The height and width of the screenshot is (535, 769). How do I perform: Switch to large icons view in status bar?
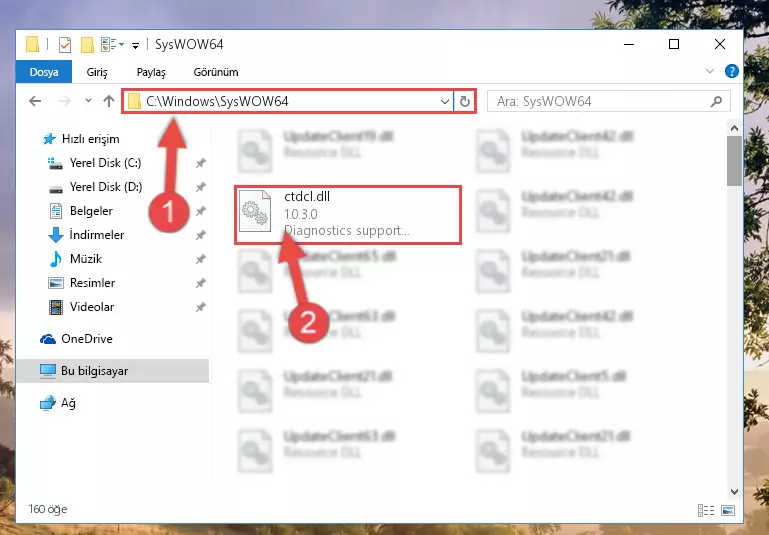pos(728,510)
